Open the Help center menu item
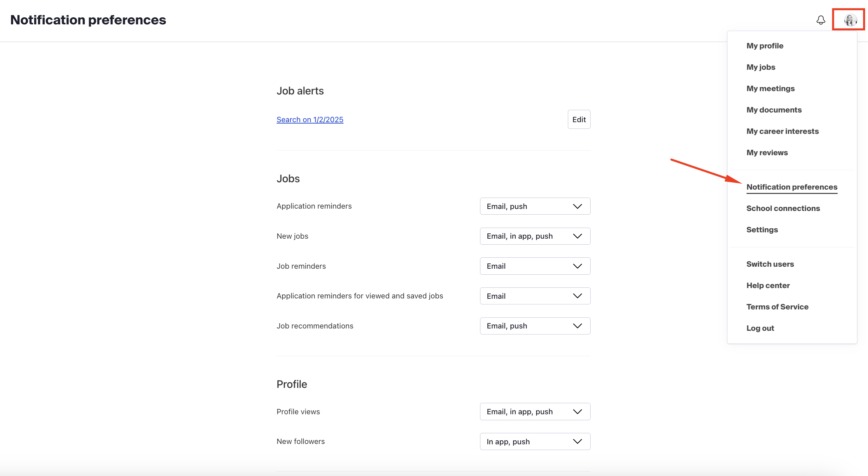 (768, 285)
